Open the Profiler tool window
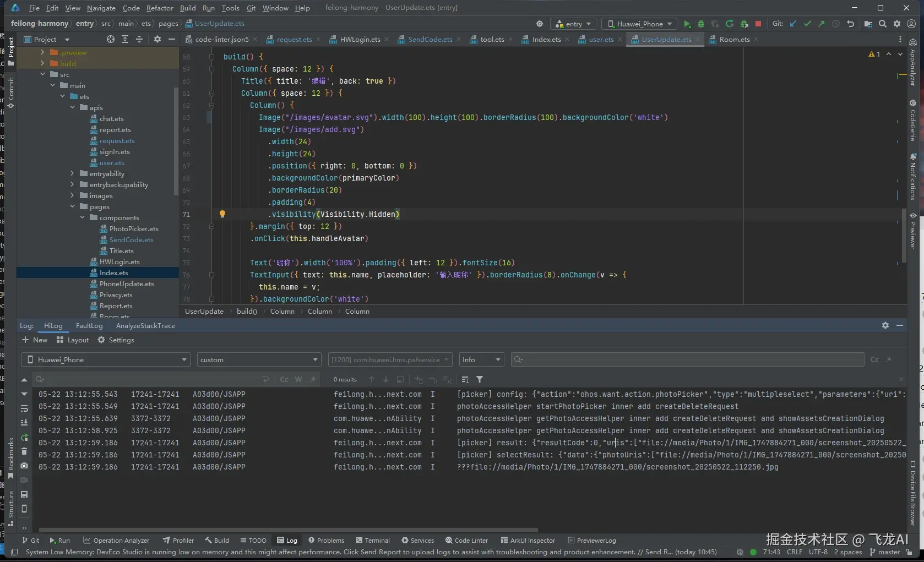Viewport: 924px width, 562px height. pyautogui.click(x=178, y=541)
